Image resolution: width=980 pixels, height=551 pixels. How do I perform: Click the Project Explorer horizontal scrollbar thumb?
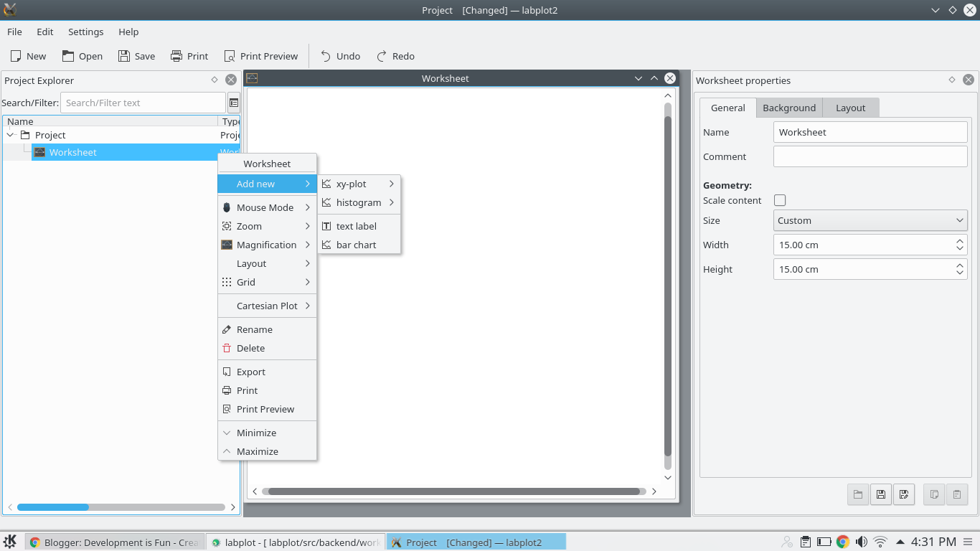click(53, 507)
